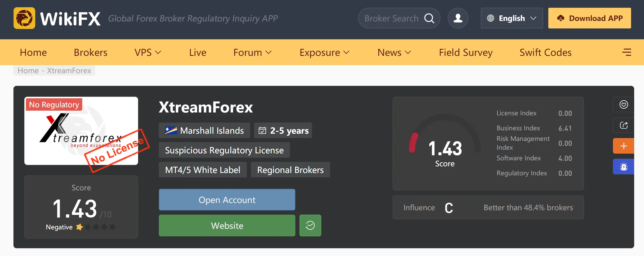Click the green Website button

click(x=227, y=225)
